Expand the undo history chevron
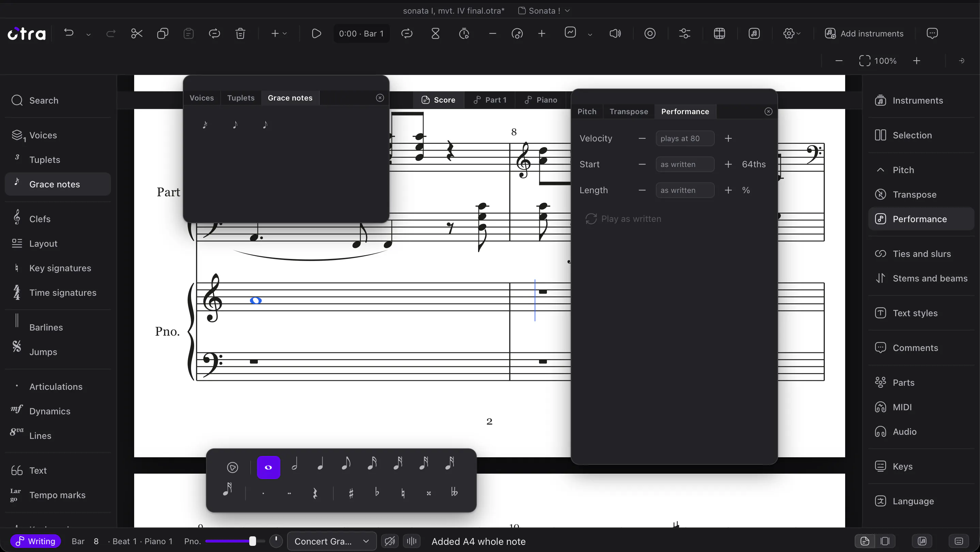980x552 pixels. point(88,34)
